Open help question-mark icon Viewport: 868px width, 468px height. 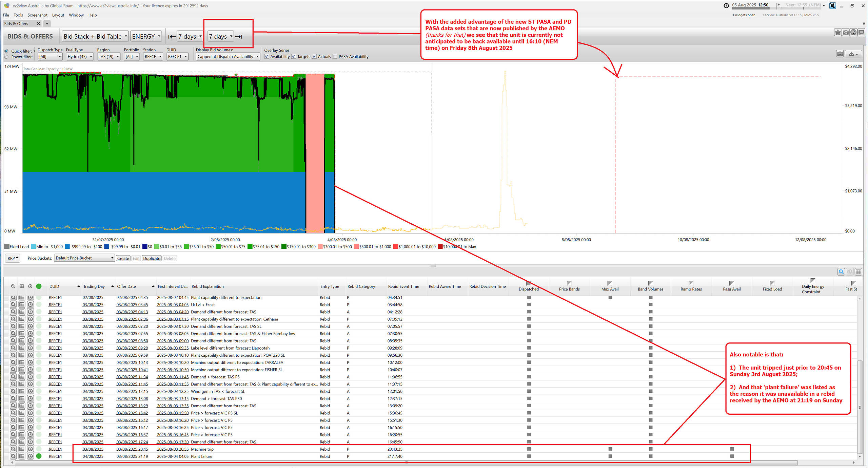point(853,32)
